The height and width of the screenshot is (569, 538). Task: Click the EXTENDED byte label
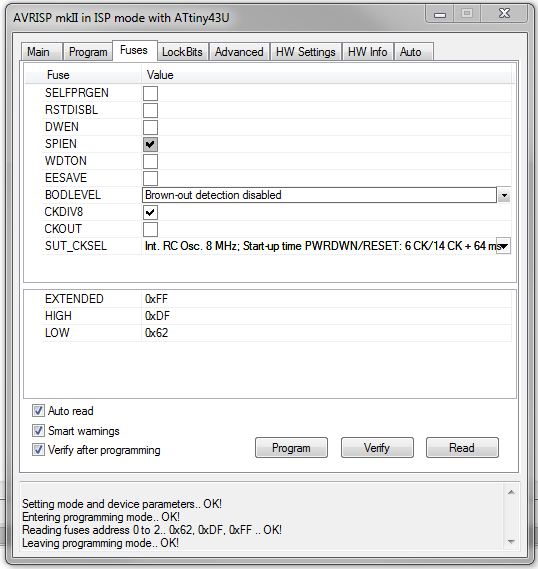tap(74, 299)
